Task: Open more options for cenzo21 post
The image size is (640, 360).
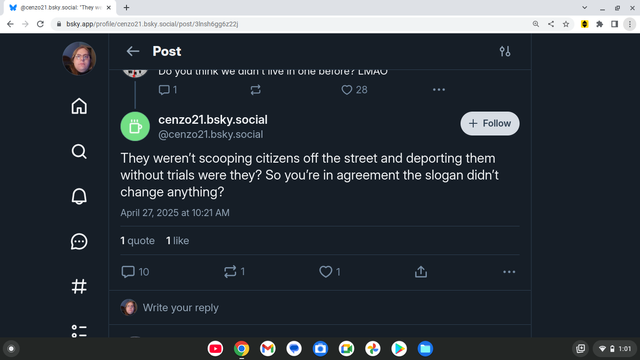Action: tap(509, 272)
